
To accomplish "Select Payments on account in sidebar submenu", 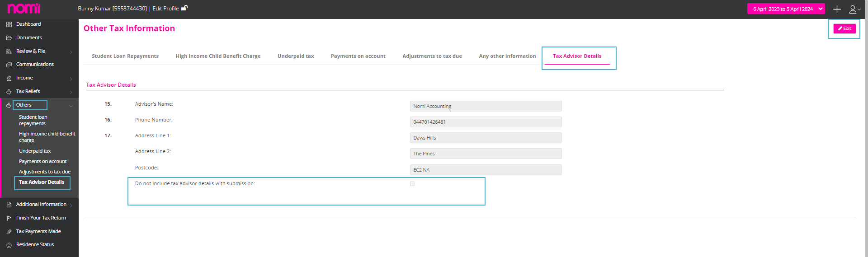I will 42,161.
